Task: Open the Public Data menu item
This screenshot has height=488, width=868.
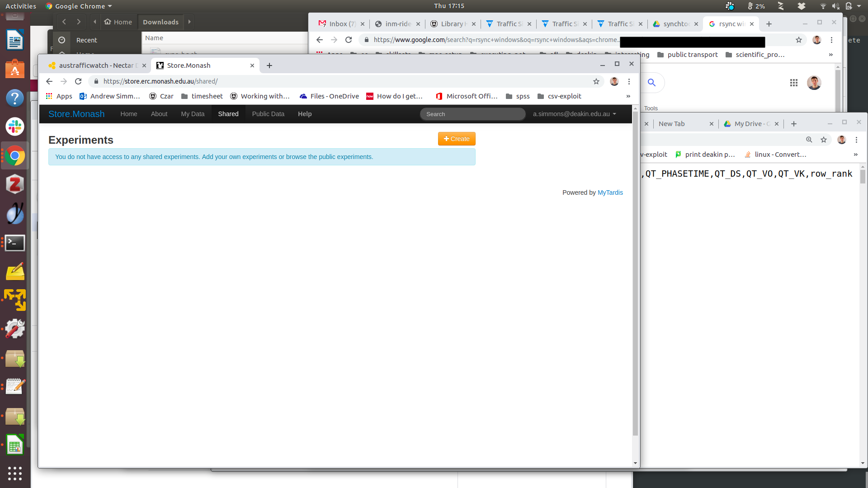Action: [268, 114]
